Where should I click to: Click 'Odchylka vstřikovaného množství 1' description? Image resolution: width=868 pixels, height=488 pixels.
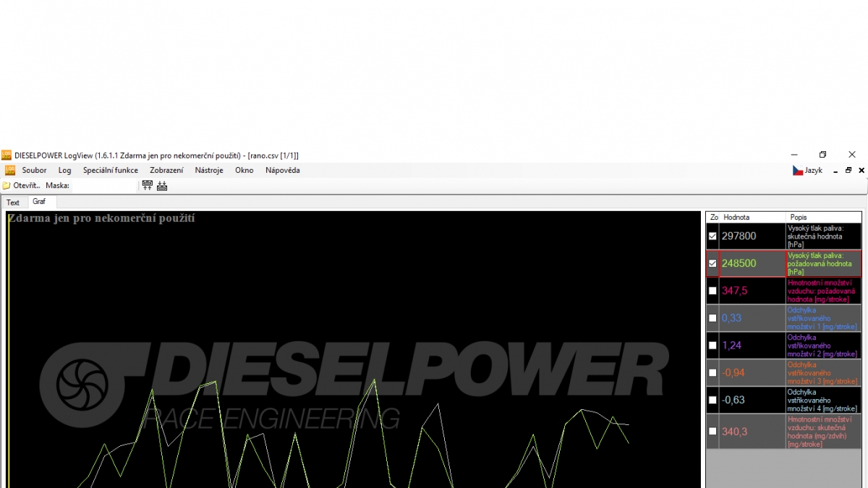[824, 318]
